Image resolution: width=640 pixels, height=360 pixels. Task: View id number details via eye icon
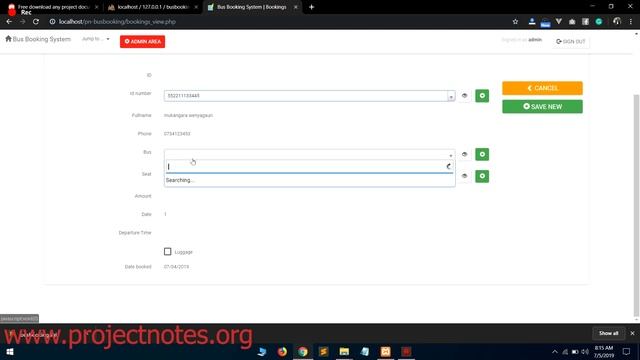[464, 96]
